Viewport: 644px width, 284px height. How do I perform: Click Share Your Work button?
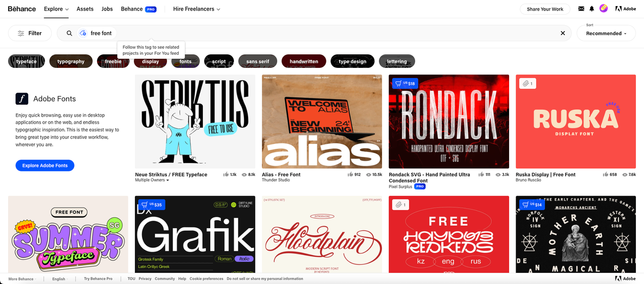coord(545,9)
